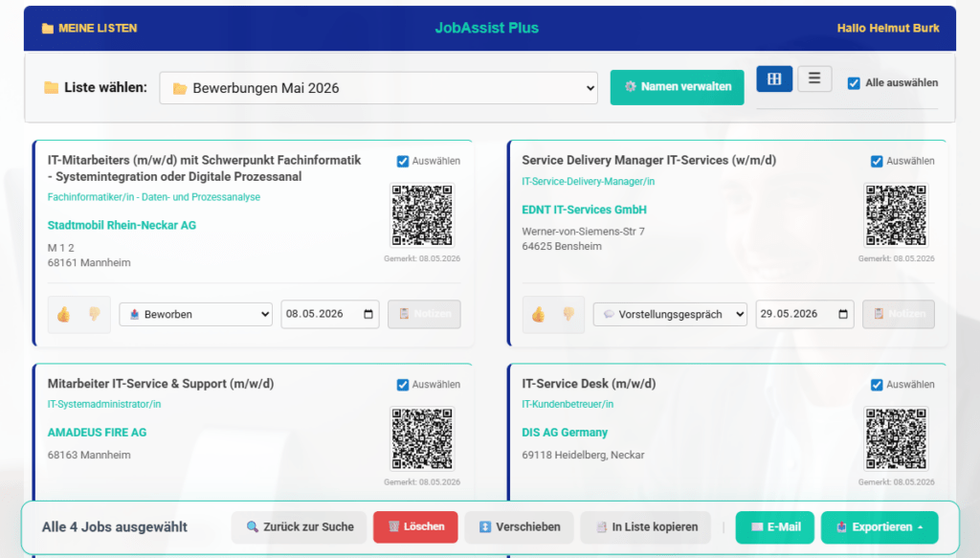This screenshot has height=558, width=980.
Task: Open the Hallo Helmut Burk user menu
Action: [x=887, y=28]
